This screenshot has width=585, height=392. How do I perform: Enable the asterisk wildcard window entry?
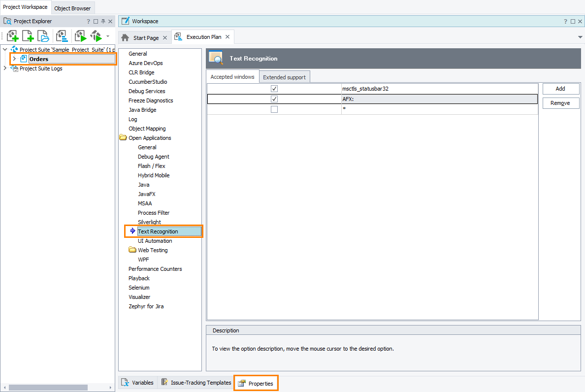click(274, 109)
